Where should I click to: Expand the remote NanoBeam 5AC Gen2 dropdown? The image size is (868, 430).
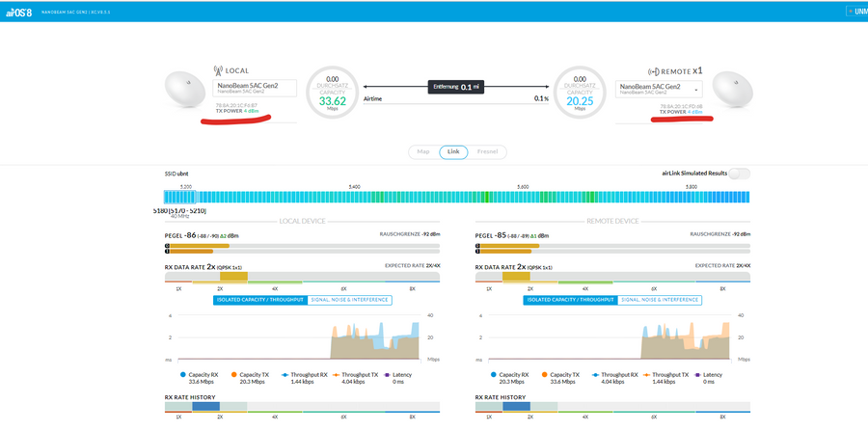click(658, 89)
